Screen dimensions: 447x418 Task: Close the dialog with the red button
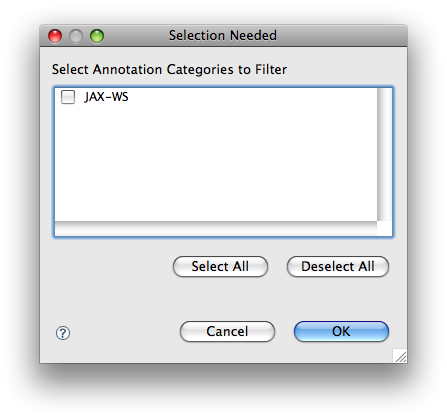(55, 36)
